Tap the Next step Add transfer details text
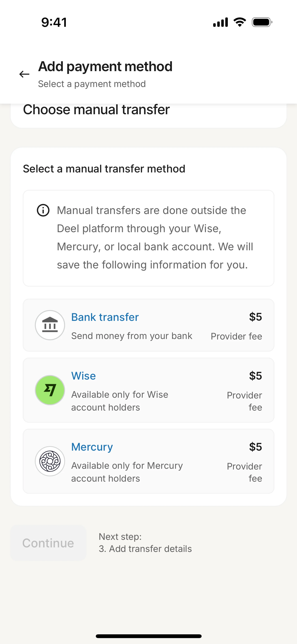The width and height of the screenshot is (297, 644). click(x=145, y=543)
